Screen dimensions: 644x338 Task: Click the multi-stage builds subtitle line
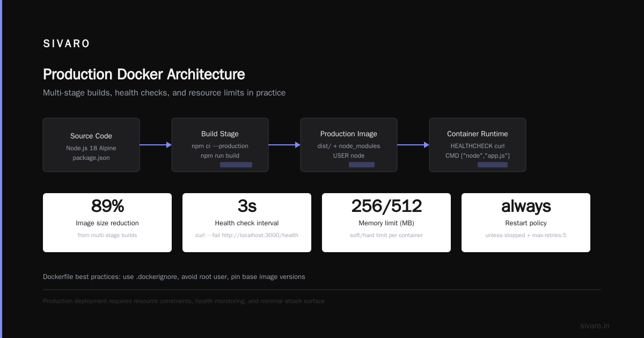click(x=164, y=93)
